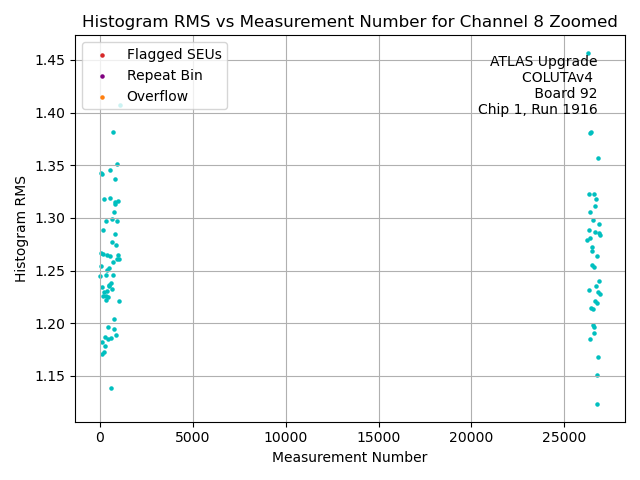Image resolution: width=640 pixels, height=480 pixels.
Task: Click the 25000 x-axis tick label
Action: pyautogui.click(x=565, y=437)
